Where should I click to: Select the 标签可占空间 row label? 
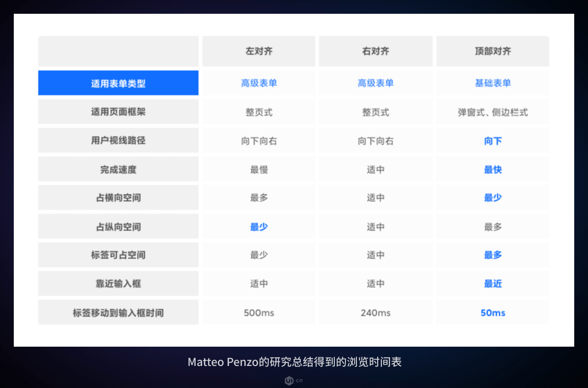(x=118, y=255)
